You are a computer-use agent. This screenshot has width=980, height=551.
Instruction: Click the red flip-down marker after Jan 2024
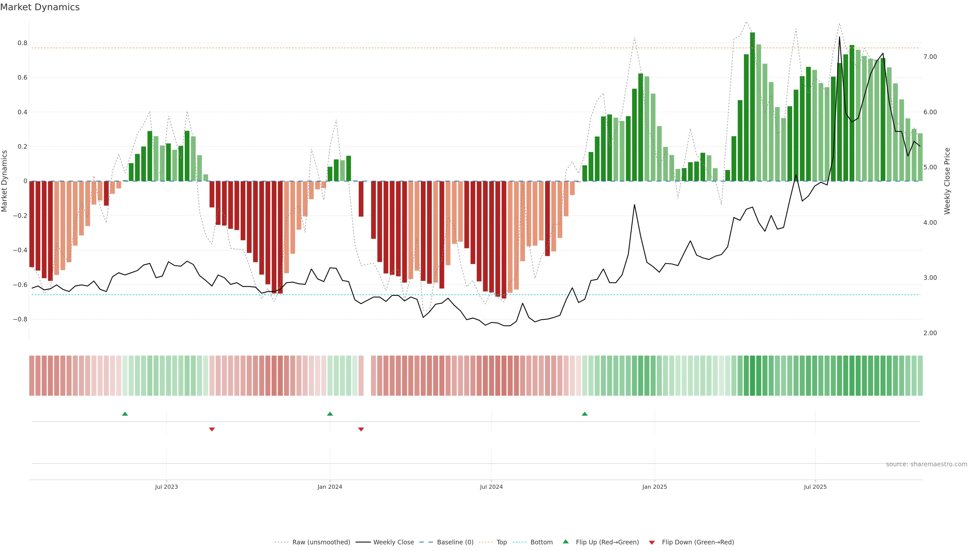(x=361, y=429)
